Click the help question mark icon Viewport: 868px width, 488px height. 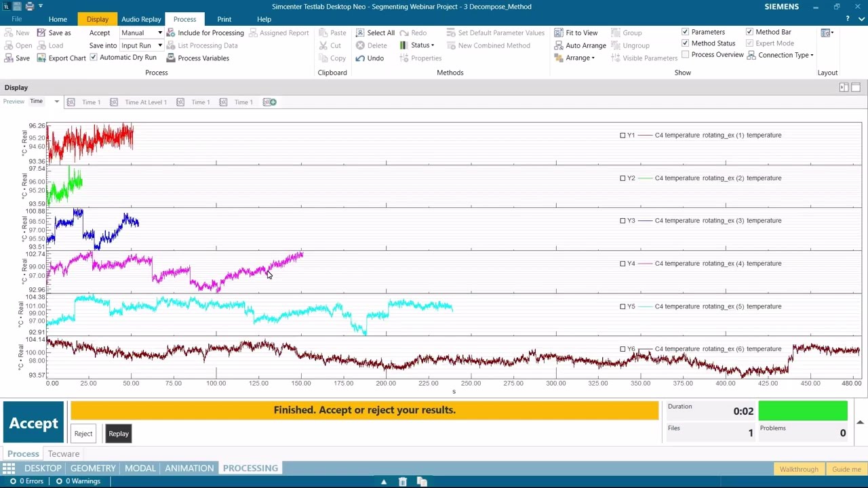click(x=847, y=19)
